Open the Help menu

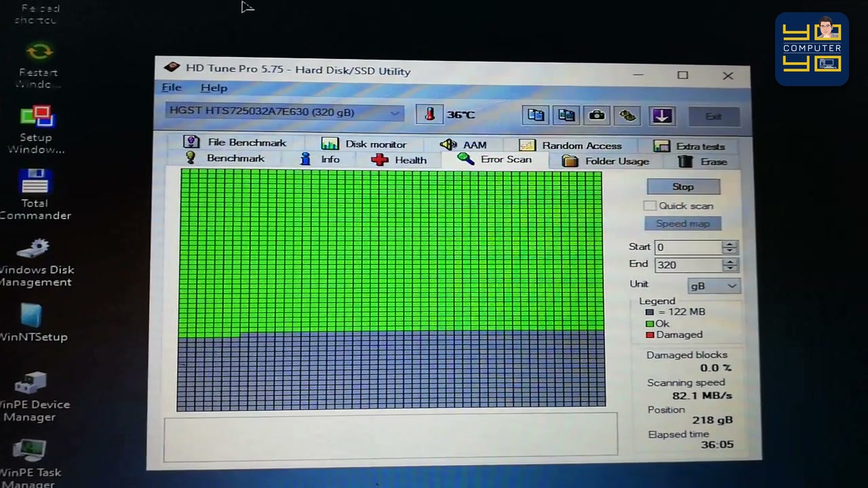pyautogui.click(x=214, y=88)
